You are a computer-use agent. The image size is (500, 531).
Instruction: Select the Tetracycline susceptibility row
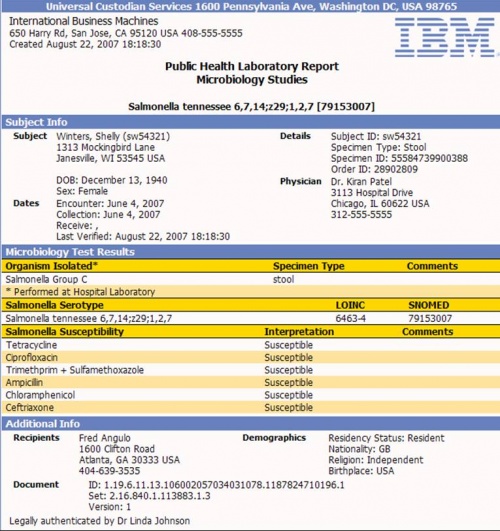click(251, 345)
